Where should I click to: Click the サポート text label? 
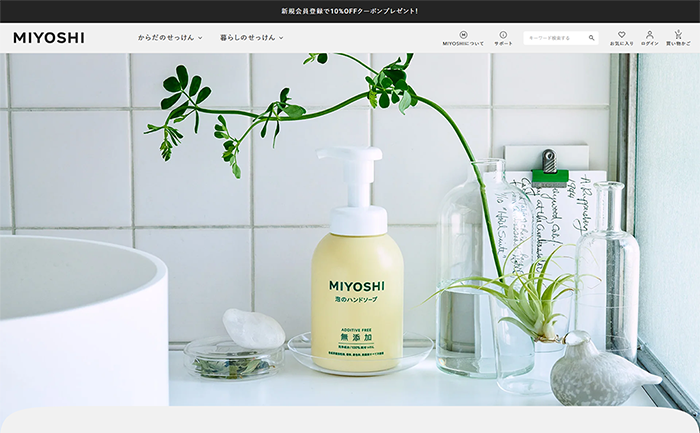tap(503, 44)
